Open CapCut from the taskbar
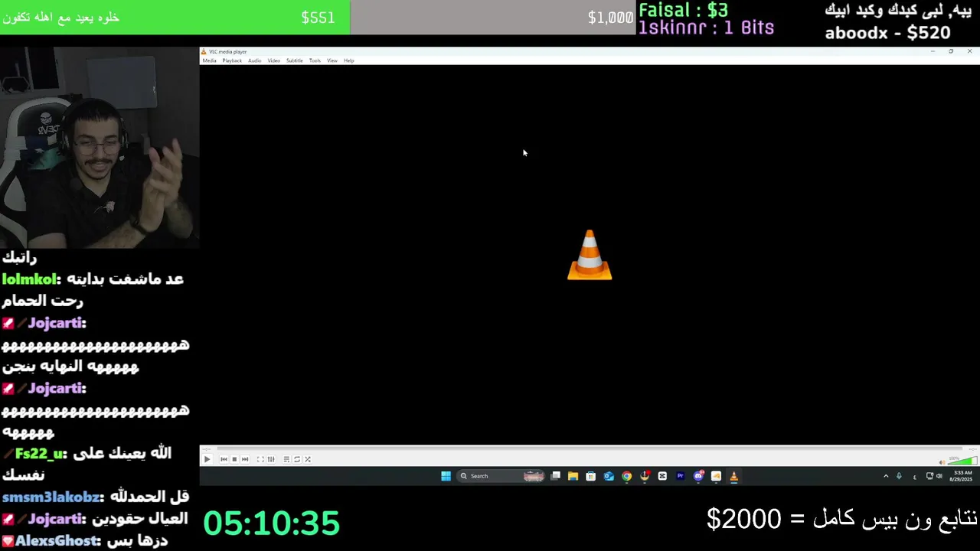 [662, 476]
